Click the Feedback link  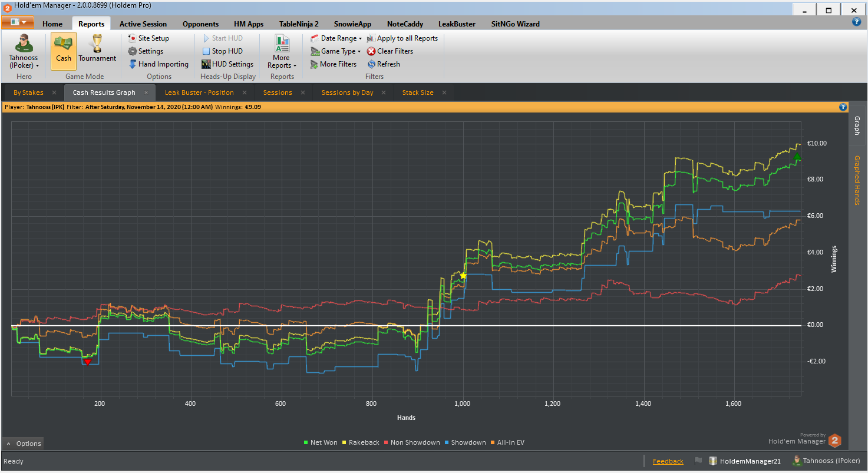(x=668, y=461)
